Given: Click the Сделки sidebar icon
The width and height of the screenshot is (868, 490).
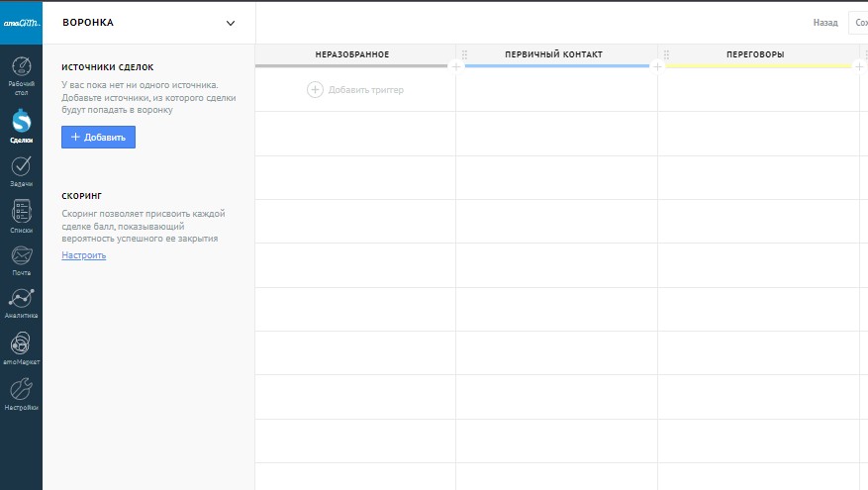Looking at the screenshot, I should [x=21, y=122].
